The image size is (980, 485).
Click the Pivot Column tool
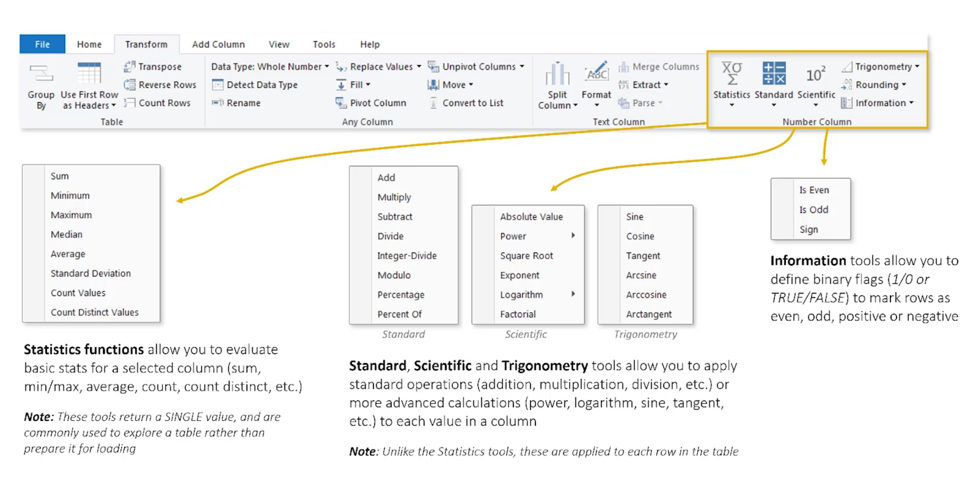(371, 103)
